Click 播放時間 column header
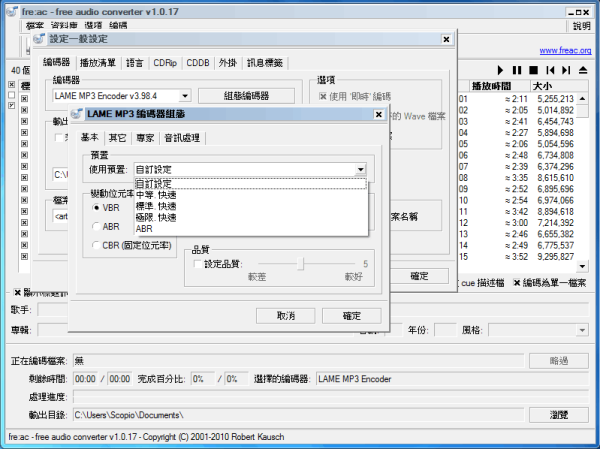Image resolution: width=600 pixels, height=449 pixels. 499,86
